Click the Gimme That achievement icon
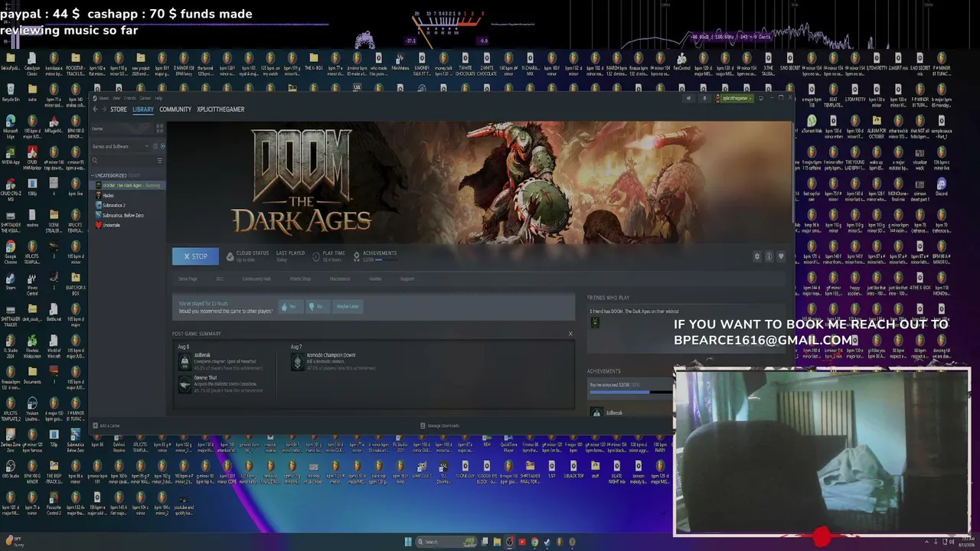Image resolution: width=980 pixels, height=551 pixels. (x=184, y=383)
